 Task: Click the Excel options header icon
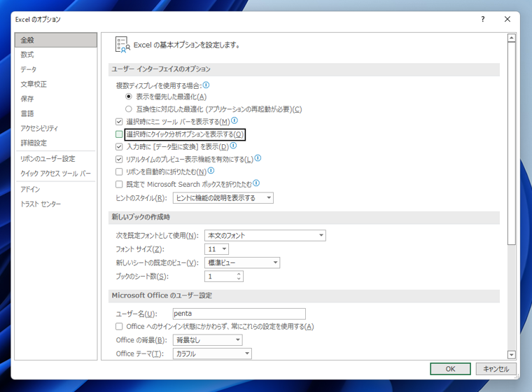122,45
